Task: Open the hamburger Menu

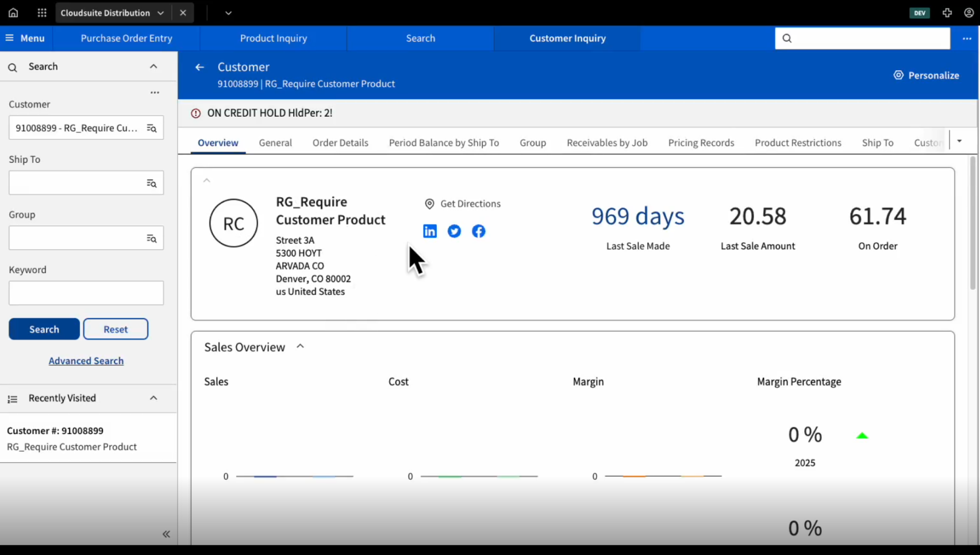Action: [25, 38]
